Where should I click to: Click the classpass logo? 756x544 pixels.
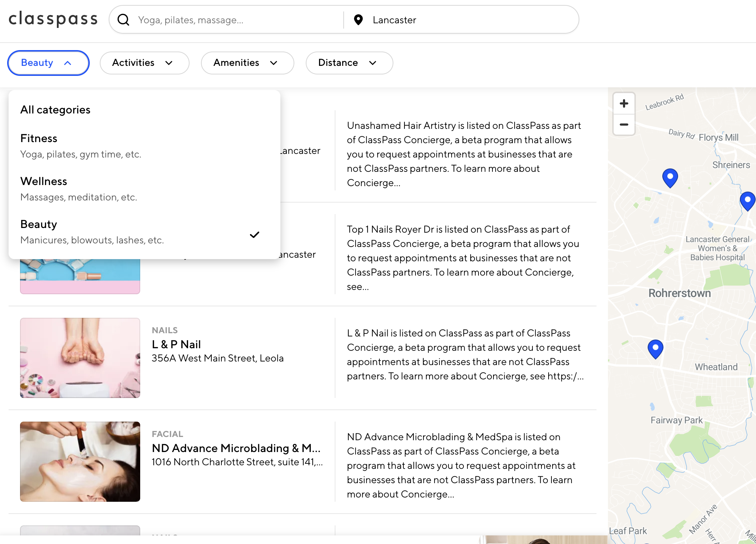[53, 19]
